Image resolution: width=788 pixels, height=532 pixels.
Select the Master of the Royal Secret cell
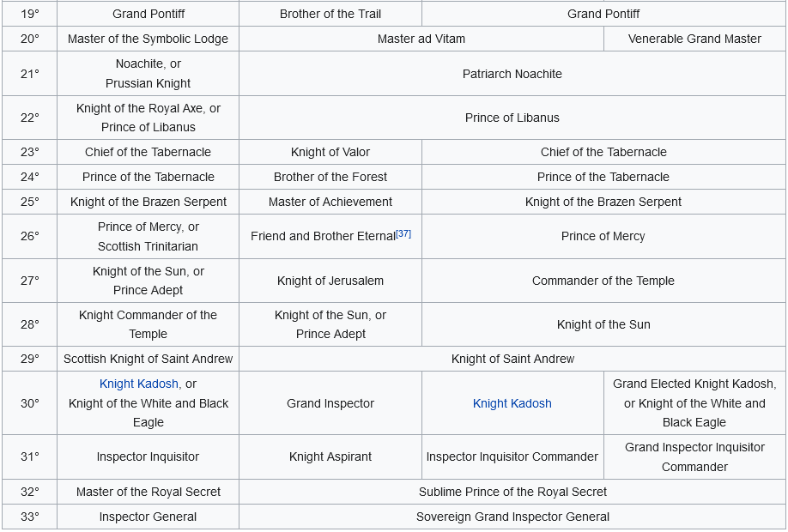(148, 492)
